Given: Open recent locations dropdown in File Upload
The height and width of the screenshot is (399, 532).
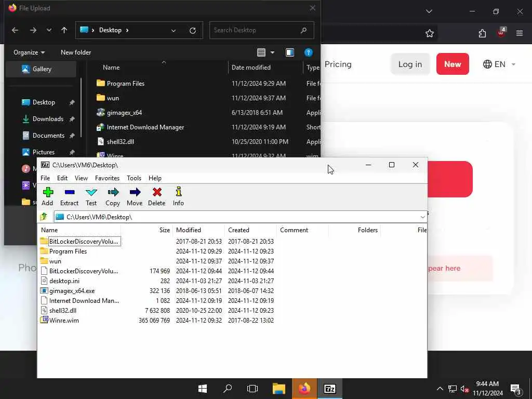Looking at the screenshot, I should coord(49,30).
